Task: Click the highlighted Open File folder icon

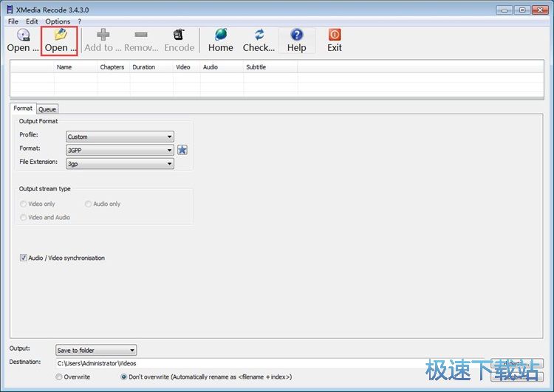Action: point(60,35)
